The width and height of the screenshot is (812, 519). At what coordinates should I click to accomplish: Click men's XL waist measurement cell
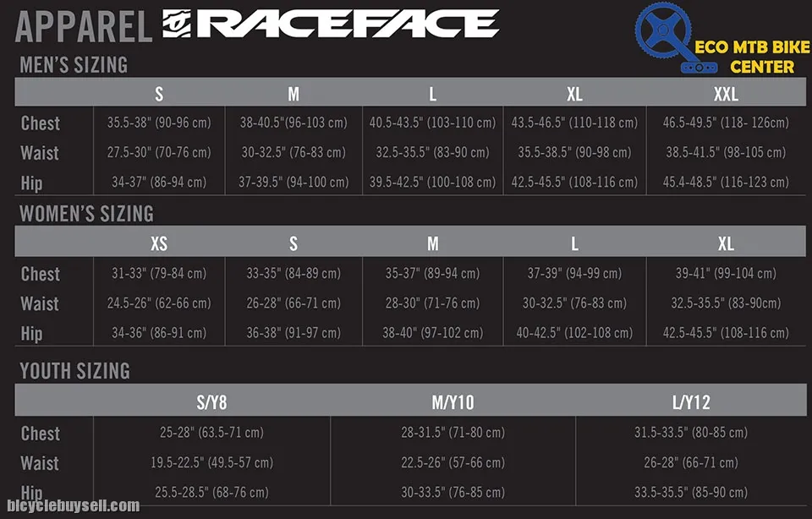click(x=574, y=152)
